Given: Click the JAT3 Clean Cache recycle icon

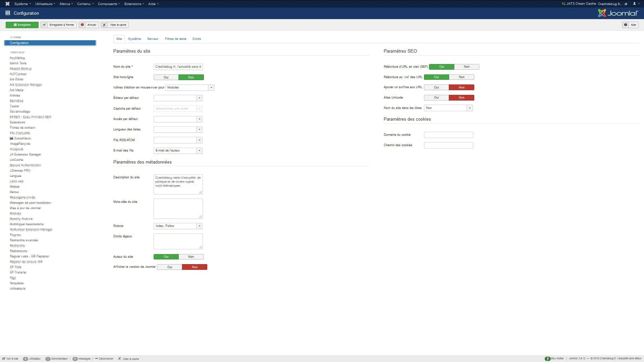Looking at the screenshot, I should point(563,4).
